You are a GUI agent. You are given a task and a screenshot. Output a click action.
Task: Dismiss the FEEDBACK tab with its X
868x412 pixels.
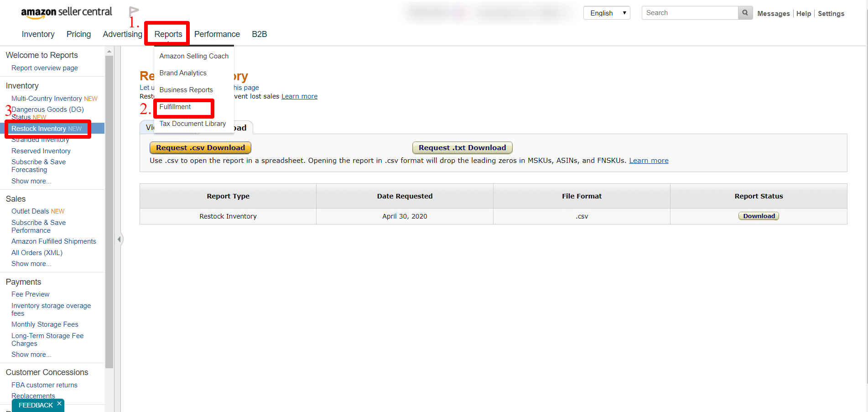pos(59,403)
